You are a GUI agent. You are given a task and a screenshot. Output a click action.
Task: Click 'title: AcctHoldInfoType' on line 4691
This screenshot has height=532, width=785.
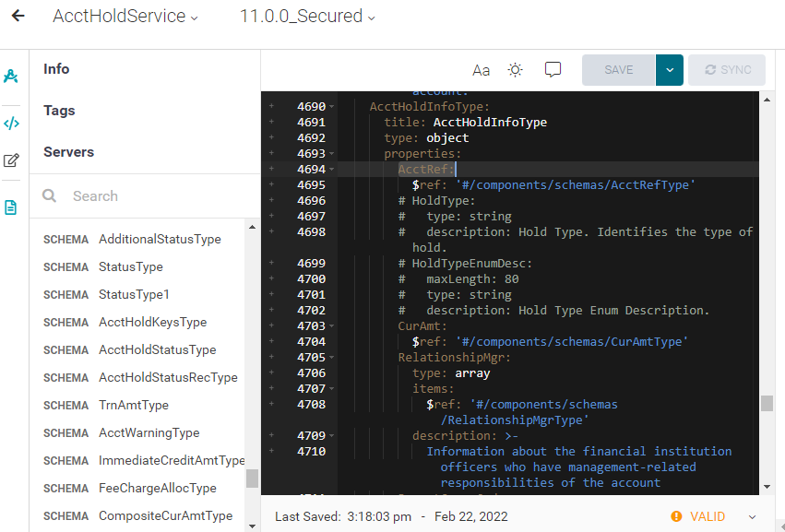pos(465,122)
